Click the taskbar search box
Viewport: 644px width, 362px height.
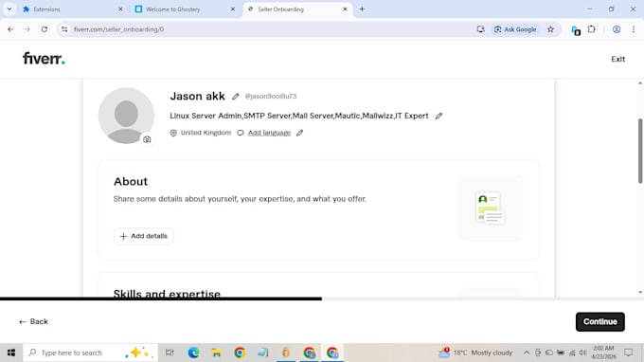(x=90, y=353)
